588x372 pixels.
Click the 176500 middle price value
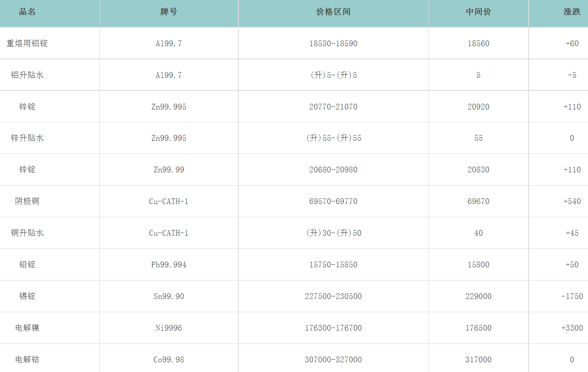[478, 328]
